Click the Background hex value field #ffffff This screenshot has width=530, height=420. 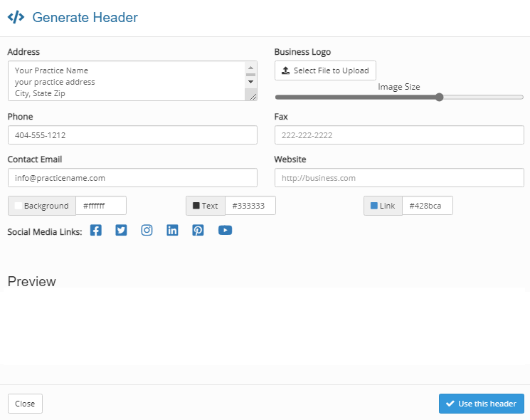[x=101, y=206]
